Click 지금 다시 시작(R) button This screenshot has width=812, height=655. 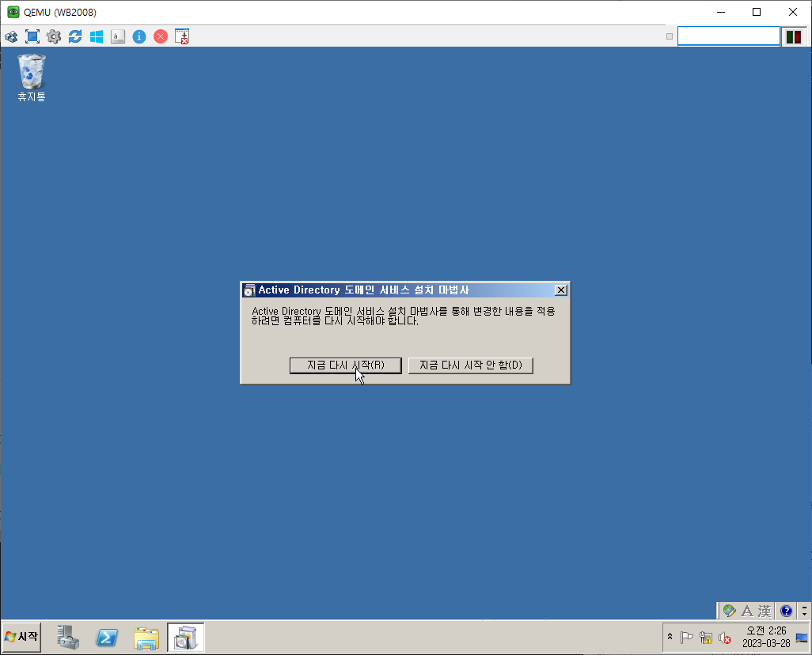[345, 365]
